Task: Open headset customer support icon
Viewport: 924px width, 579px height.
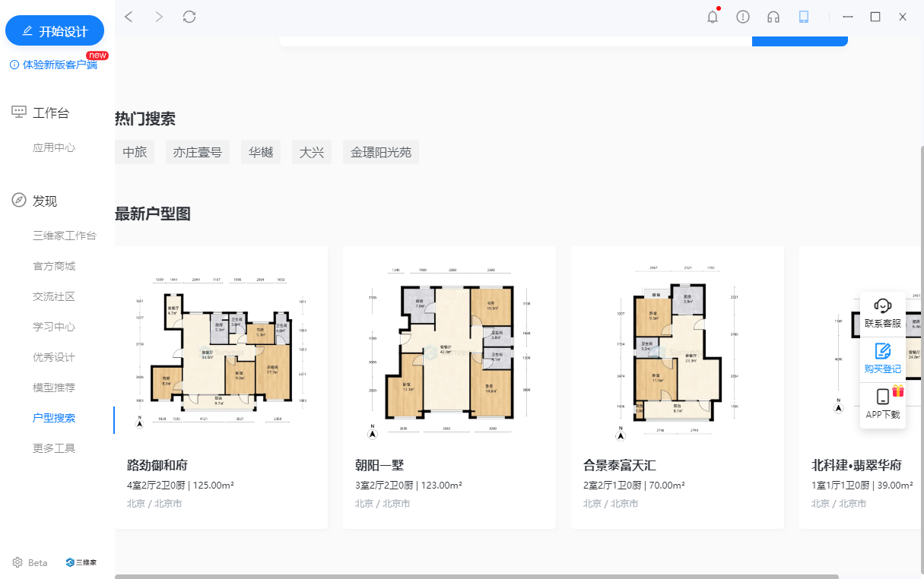Action: 773,17
